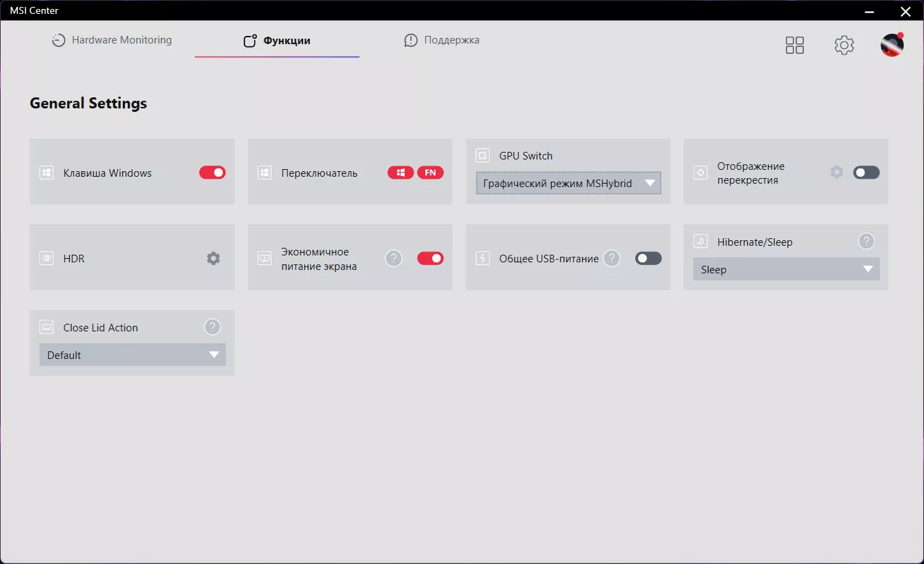The height and width of the screenshot is (564, 924).
Task: Open MSI Center settings gear icon
Action: pos(844,45)
